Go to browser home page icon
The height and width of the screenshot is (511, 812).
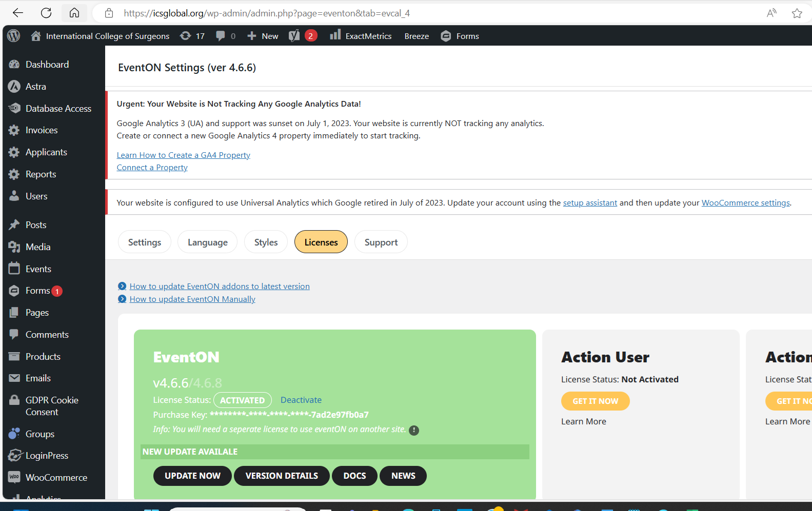click(x=74, y=13)
